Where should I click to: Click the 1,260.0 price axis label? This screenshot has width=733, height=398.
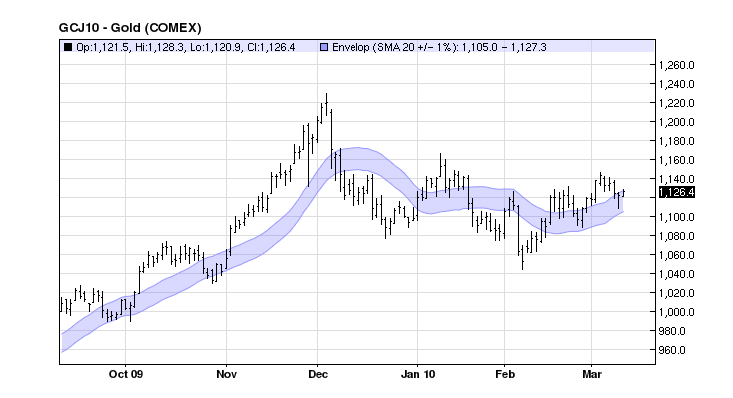point(676,65)
